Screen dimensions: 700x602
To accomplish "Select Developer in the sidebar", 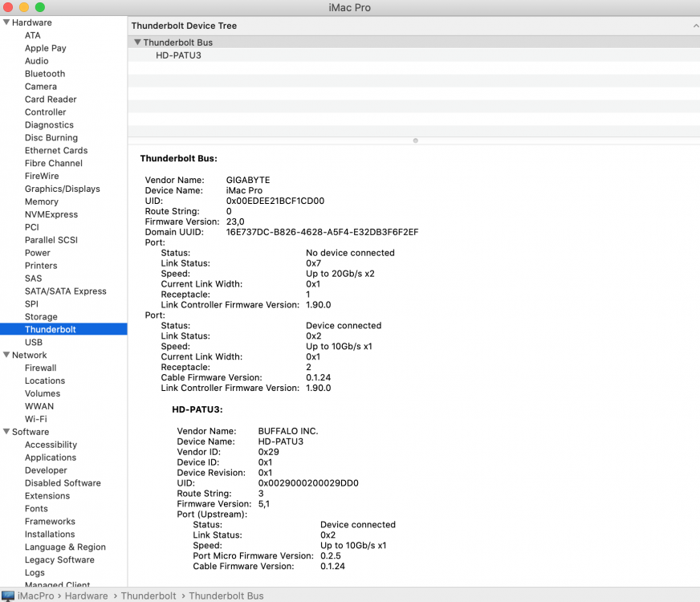I will point(46,470).
